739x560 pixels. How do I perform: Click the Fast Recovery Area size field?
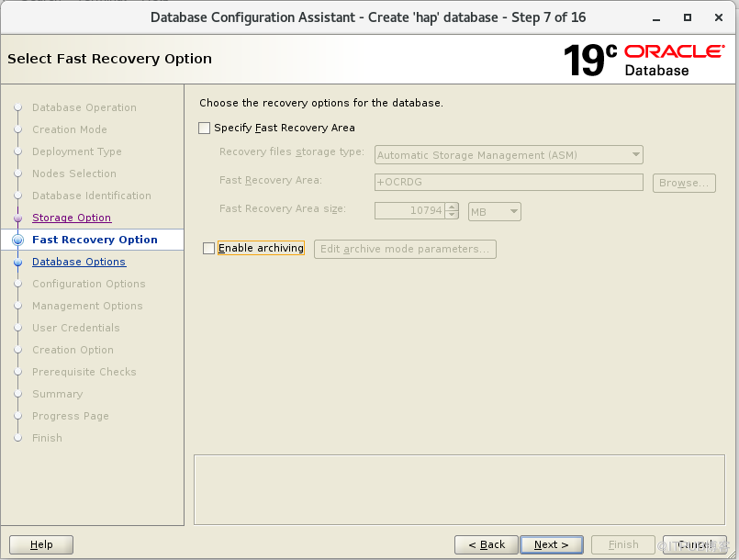pyautogui.click(x=409, y=210)
